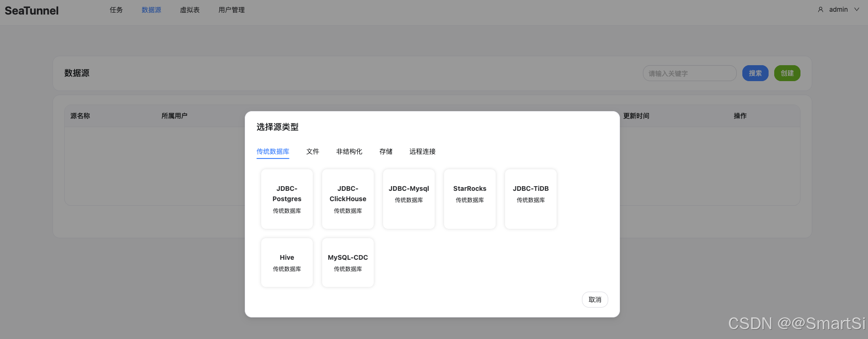Image resolution: width=868 pixels, height=339 pixels.
Task: Click the 更新时间 column header
Action: [x=636, y=116]
